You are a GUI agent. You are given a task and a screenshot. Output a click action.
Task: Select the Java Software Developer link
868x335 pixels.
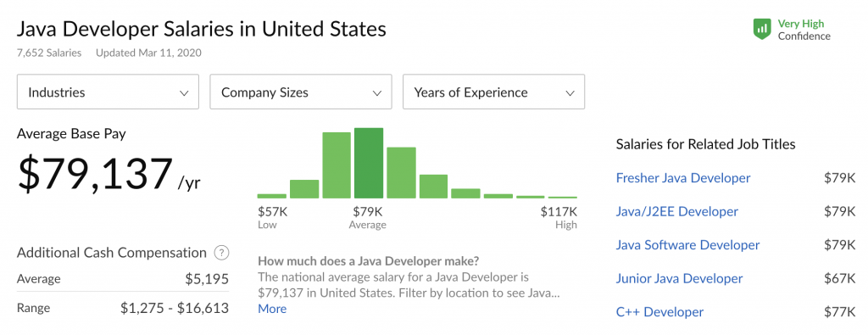coord(688,245)
